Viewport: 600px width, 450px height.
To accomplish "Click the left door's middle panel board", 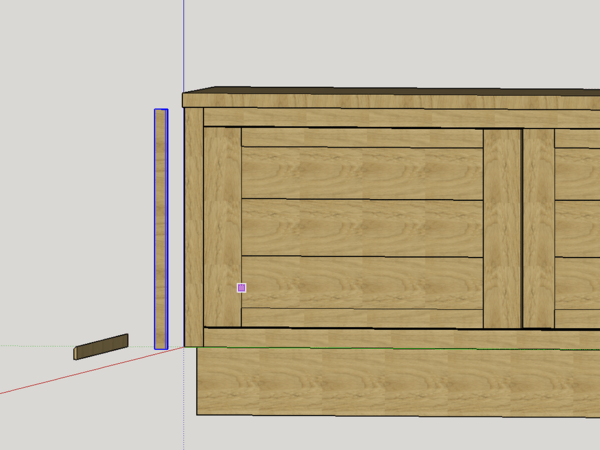I will pos(362,228).
